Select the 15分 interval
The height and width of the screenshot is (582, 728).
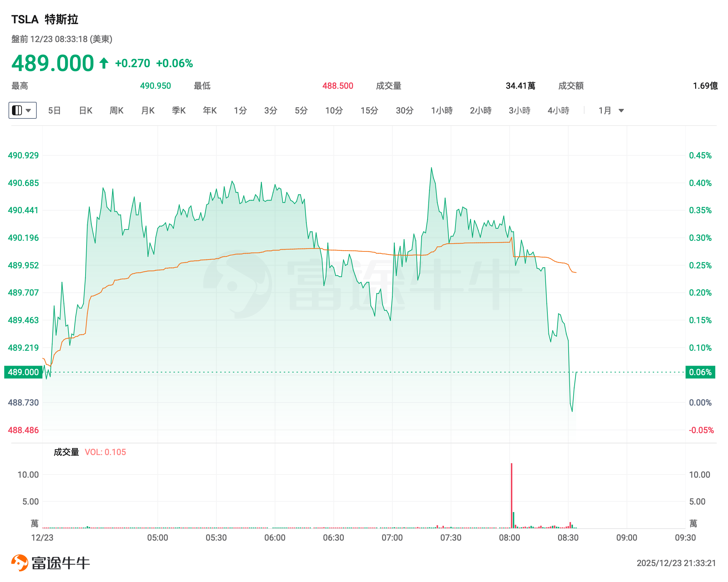369,111
